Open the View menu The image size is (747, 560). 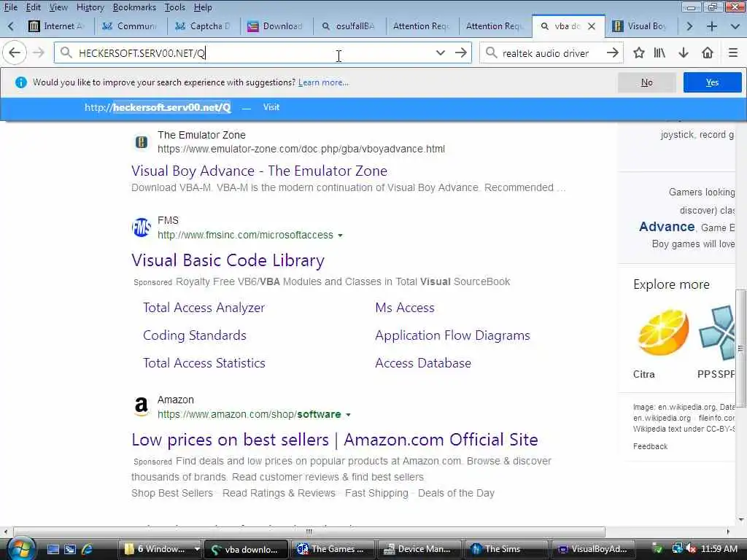click(x=58, y=7)
